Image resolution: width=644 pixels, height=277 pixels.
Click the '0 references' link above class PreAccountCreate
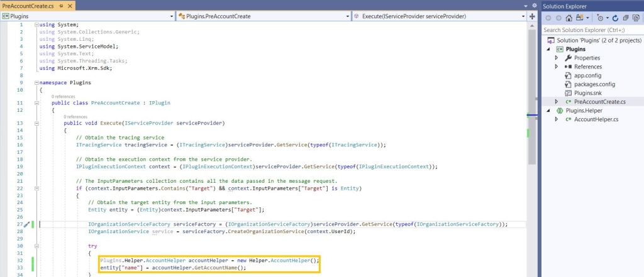[x=63, y=96]
